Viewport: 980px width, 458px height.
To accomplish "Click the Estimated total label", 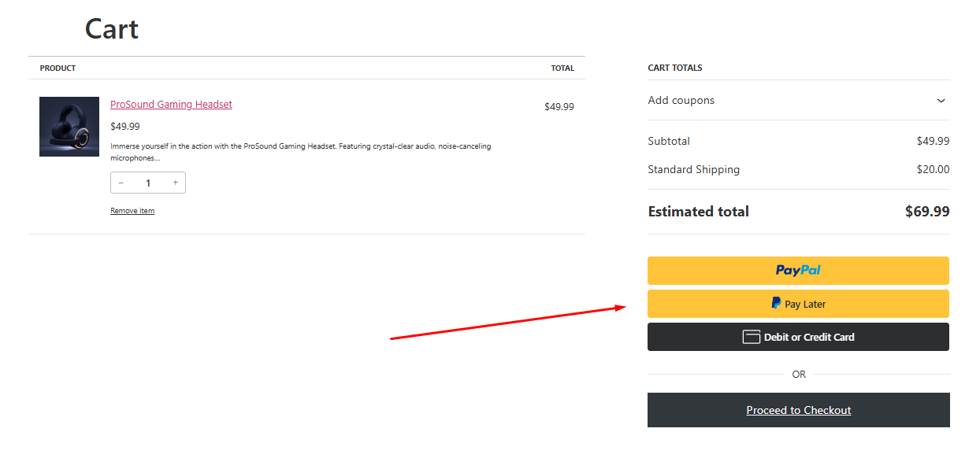I will pos(699,212).
